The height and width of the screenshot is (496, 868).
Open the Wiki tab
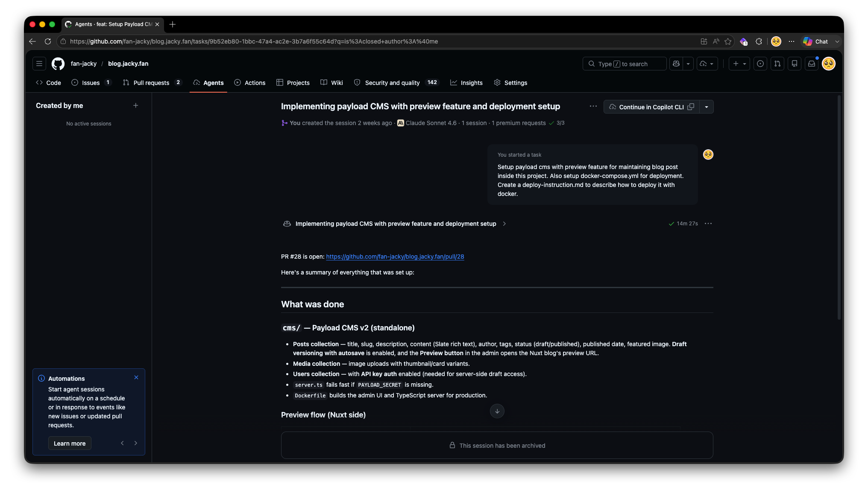point(332,83)
